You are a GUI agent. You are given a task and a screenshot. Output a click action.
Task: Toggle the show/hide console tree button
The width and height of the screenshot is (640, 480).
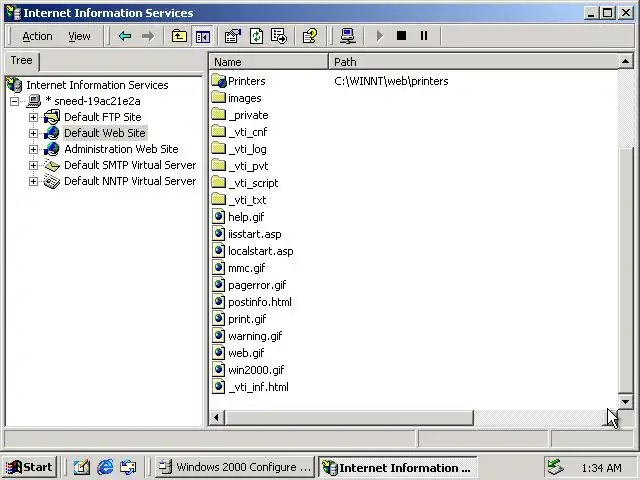click(x=202, y=37)
